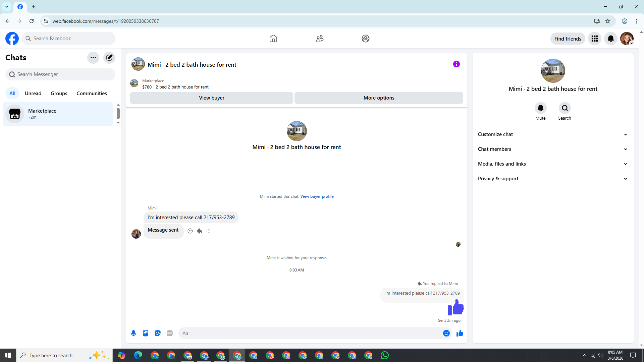Send a thumbs-up like
Screen dimensions: 644x362
click(460, 333)
